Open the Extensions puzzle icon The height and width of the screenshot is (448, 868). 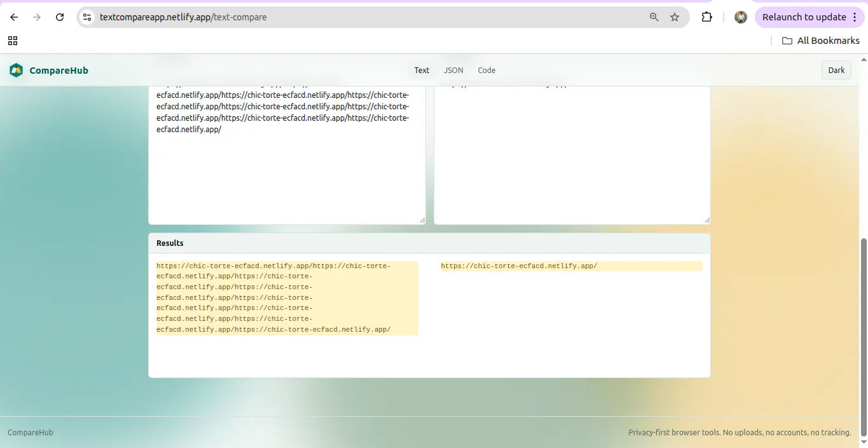(706, 17)
